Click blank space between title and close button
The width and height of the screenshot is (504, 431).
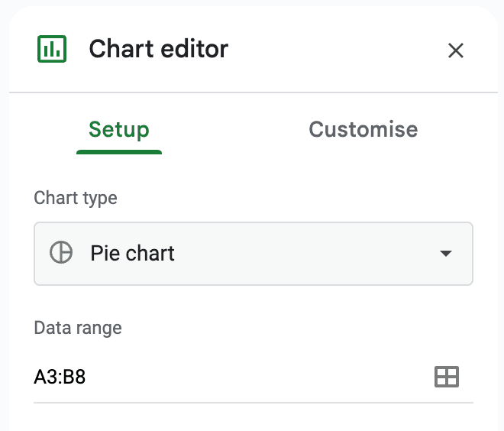click(336, 50)
